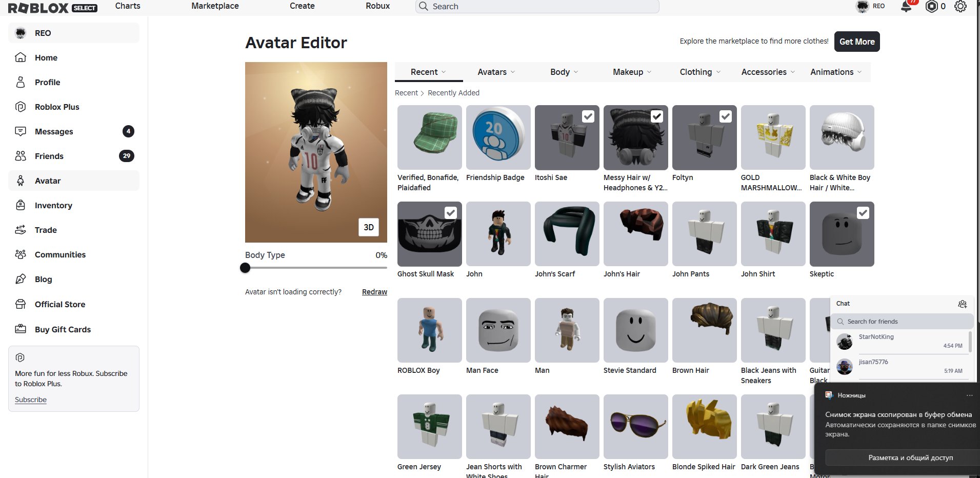Open notifications bell icon

tap(906, 7)
